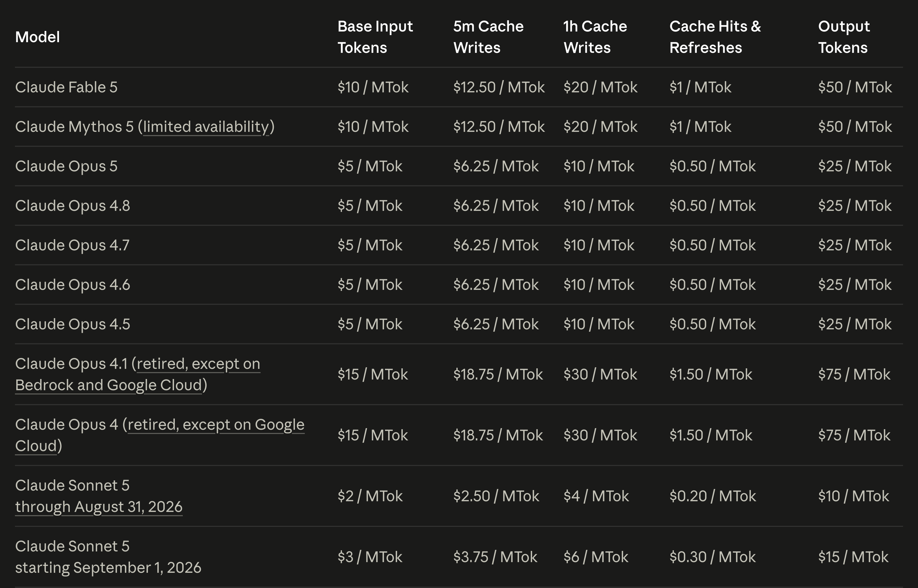This screenshot has height=588, width=918.
Task: Select Claude Opus 4.7's $6.25 5m cache write price
Action: click(496, 245)
